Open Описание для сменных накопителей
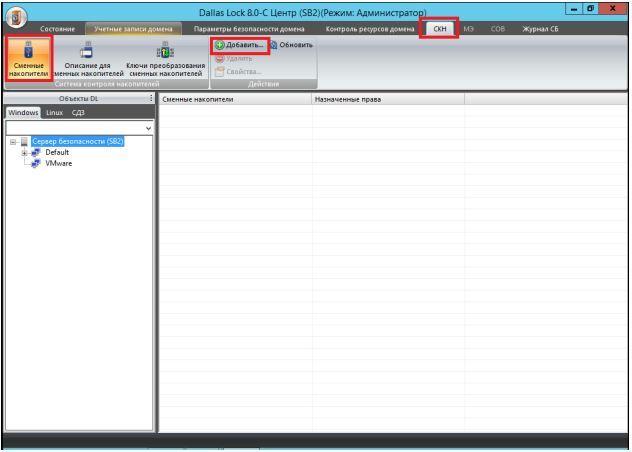 [88, 58]
